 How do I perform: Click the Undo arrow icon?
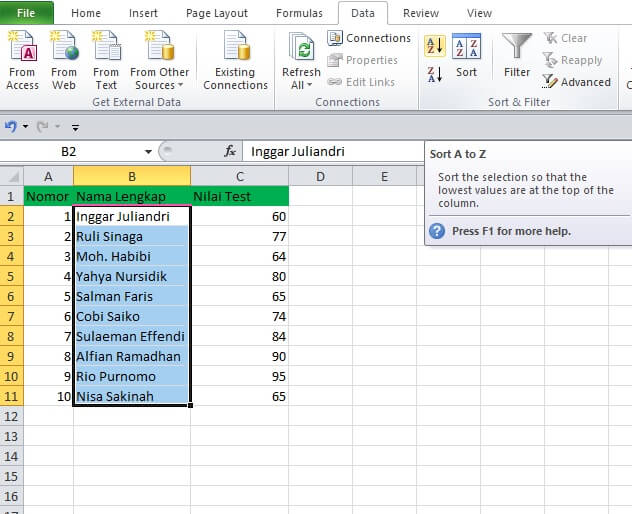(11, 127)
